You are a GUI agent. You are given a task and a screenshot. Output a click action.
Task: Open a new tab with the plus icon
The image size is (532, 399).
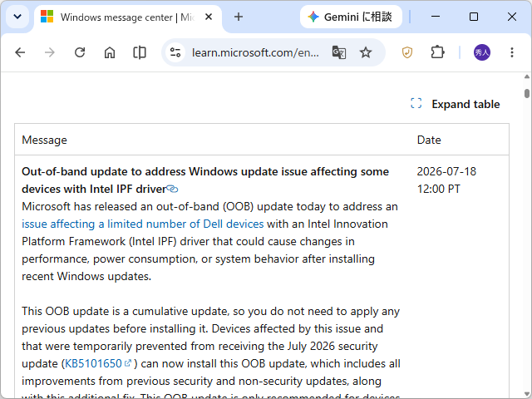(239, 17)
